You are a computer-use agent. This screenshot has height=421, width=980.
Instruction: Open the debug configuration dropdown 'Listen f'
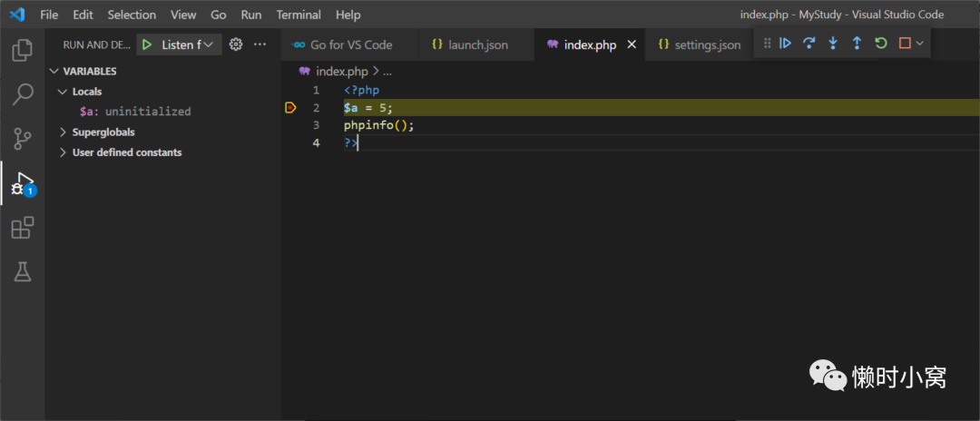coord(188,44)
